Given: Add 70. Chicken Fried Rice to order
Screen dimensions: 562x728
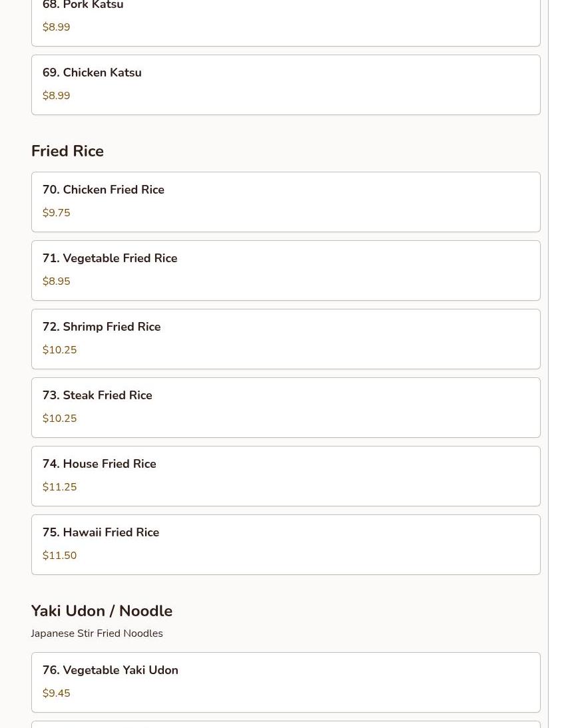Looking at the screenshot, I should [285, 202].
